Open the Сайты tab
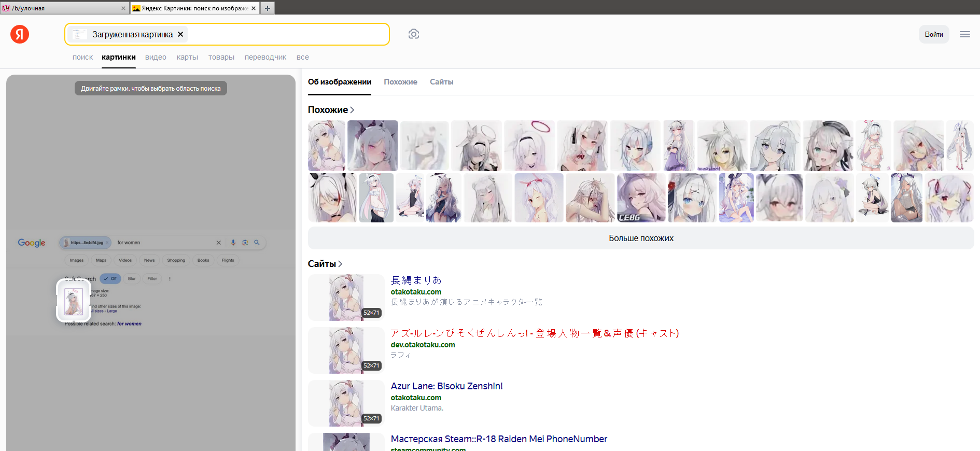Screen dimensions: 980x451 (x=441, y=82)
